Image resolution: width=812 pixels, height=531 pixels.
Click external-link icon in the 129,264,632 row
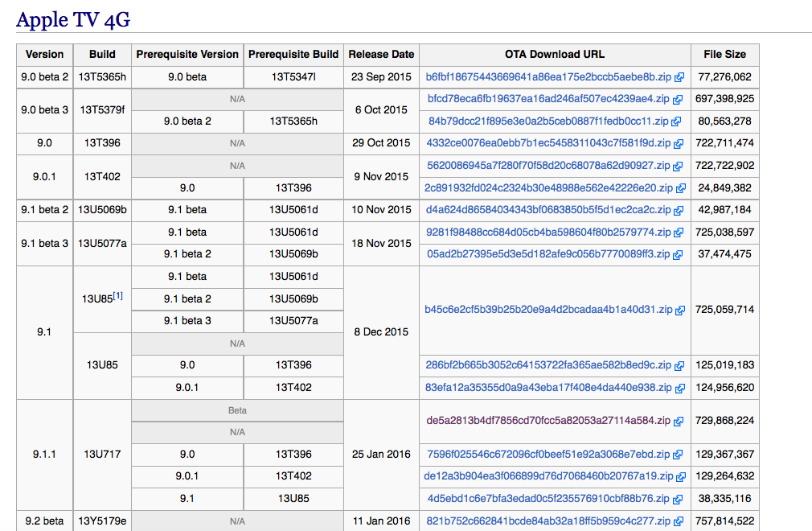coord(681,476)
